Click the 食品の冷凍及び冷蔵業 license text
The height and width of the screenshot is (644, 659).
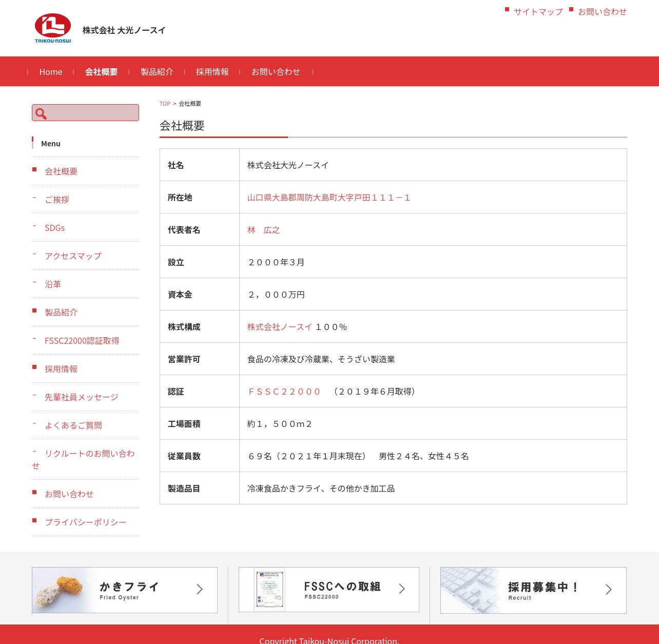[x=321, y=359]
